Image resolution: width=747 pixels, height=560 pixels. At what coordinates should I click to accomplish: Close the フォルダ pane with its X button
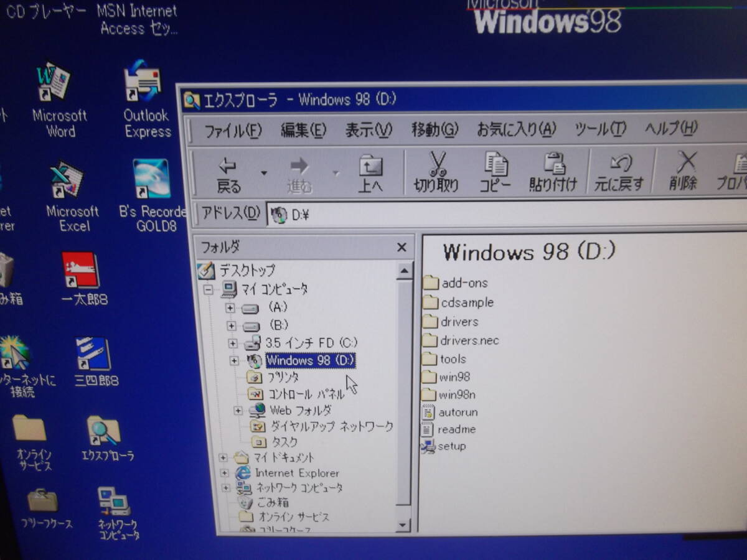coord(402,248)
